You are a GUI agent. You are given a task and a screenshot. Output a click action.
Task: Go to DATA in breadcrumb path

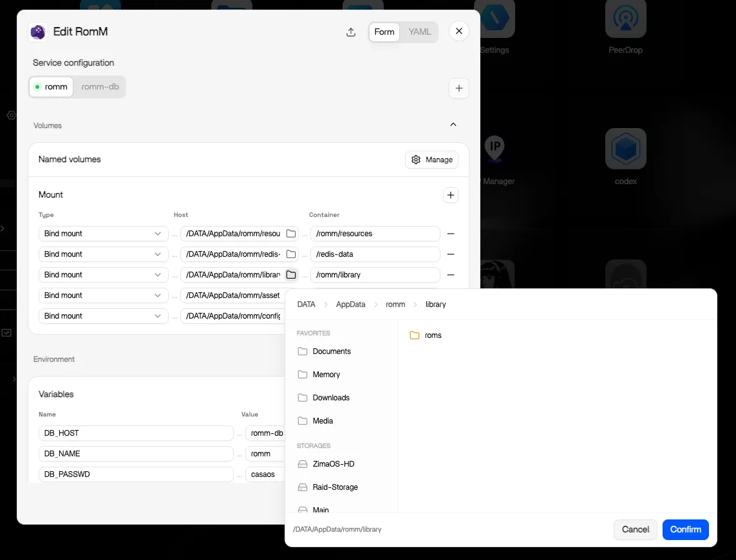click(x=306, y=304)
